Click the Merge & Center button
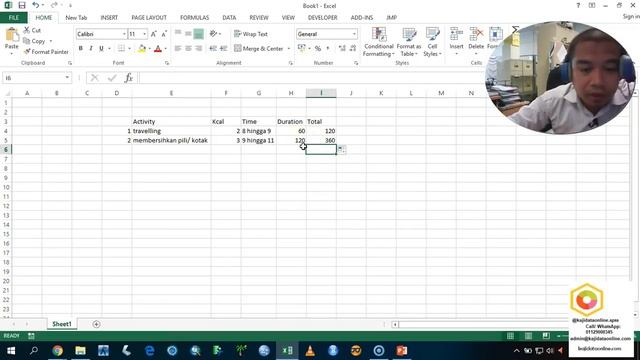The height and width of the screenshot is (360, 640). [x=259, y=49]
